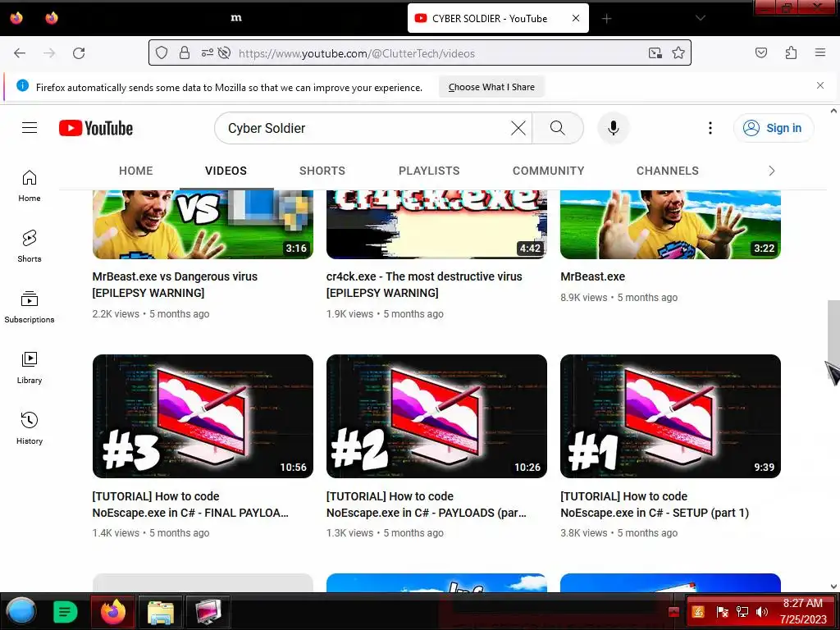840x630 pixels.
Task: Open tracking protection shield icon
Action: tap(162, 53)
